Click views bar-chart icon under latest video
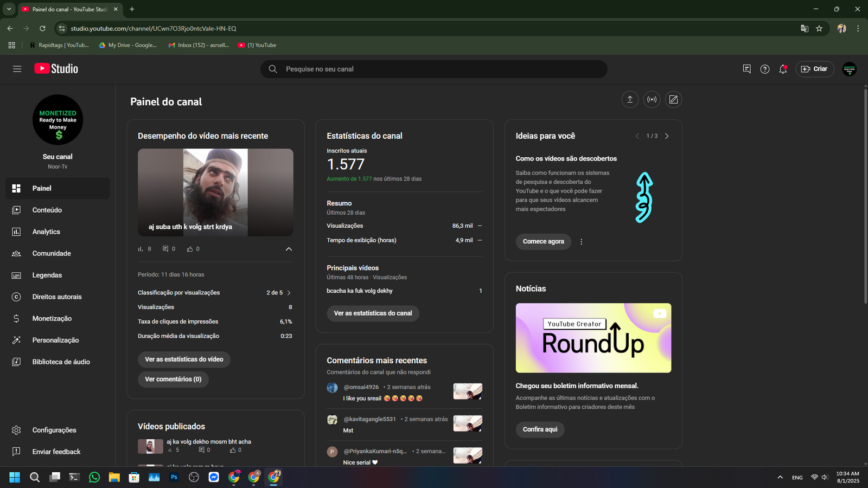 [141, 249]
